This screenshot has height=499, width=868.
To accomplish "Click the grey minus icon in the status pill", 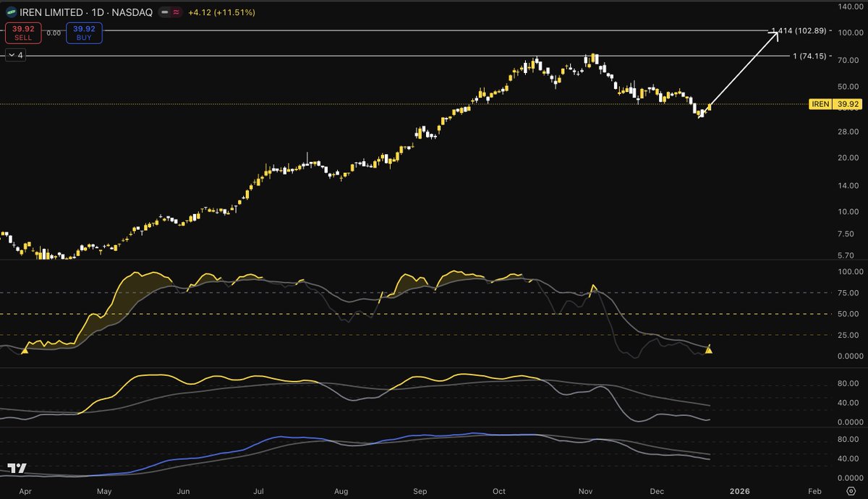I will 165,12.
